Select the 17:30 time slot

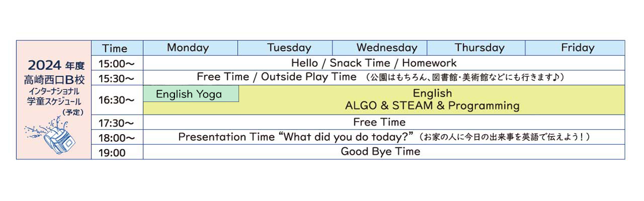[x=117, y=123]
